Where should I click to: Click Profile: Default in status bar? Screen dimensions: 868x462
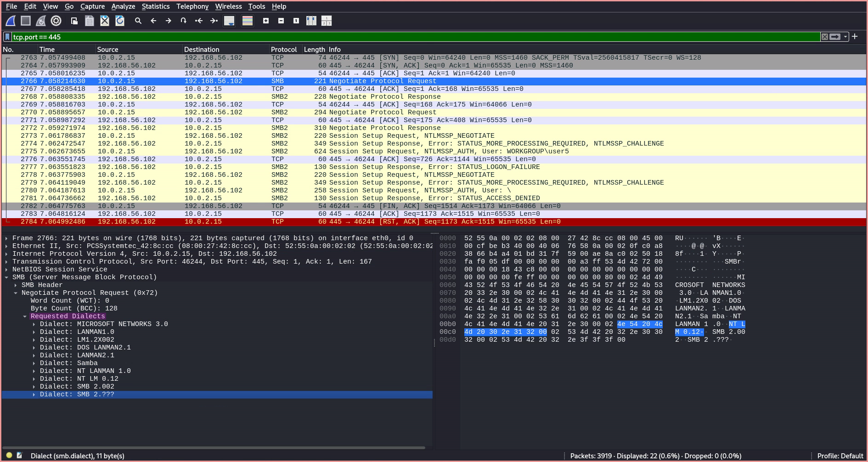coord(840,456)
